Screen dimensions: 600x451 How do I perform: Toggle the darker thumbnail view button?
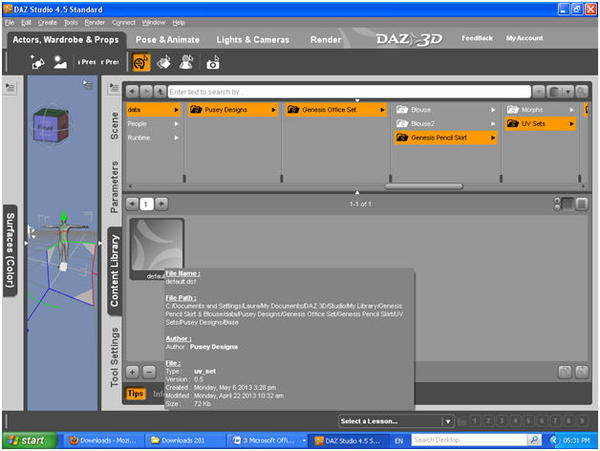coord(567,204)
